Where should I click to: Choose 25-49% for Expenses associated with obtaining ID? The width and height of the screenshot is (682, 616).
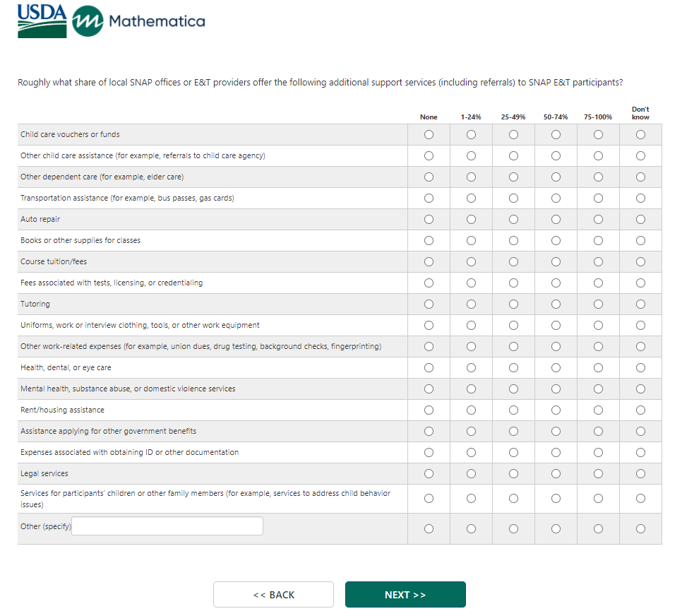[x=514, y=453]
